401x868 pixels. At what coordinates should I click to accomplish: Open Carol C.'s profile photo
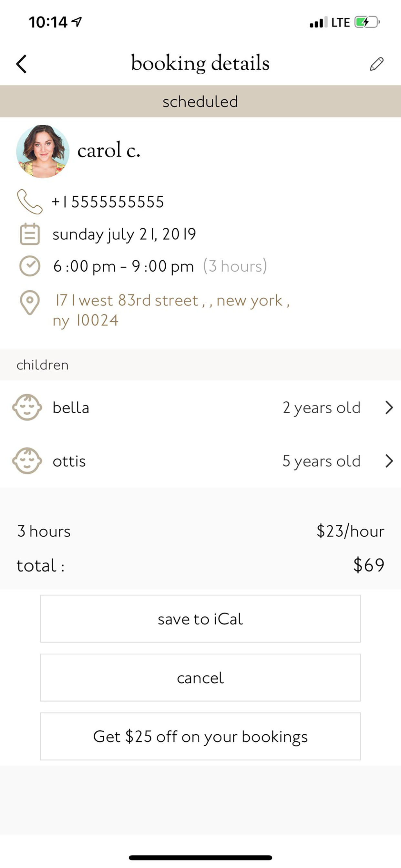[x=43, y=151]
